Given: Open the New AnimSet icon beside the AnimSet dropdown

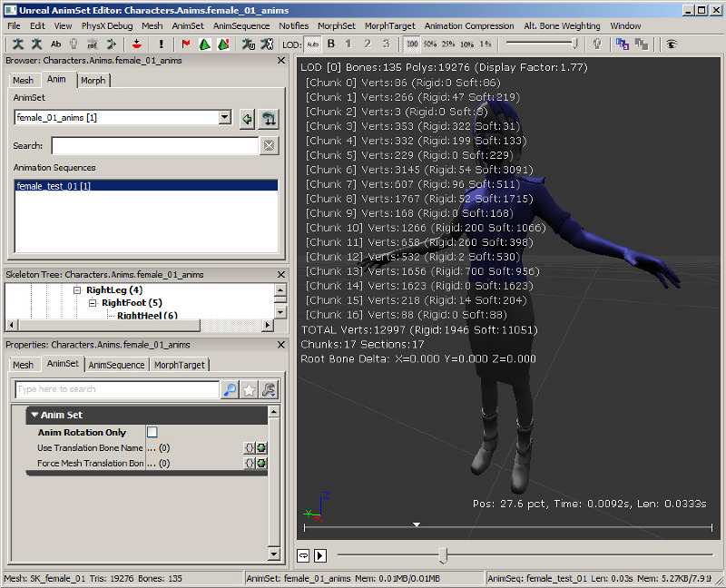Looking at the screenshot, I should pyautogui.click(x=269, y=118).
